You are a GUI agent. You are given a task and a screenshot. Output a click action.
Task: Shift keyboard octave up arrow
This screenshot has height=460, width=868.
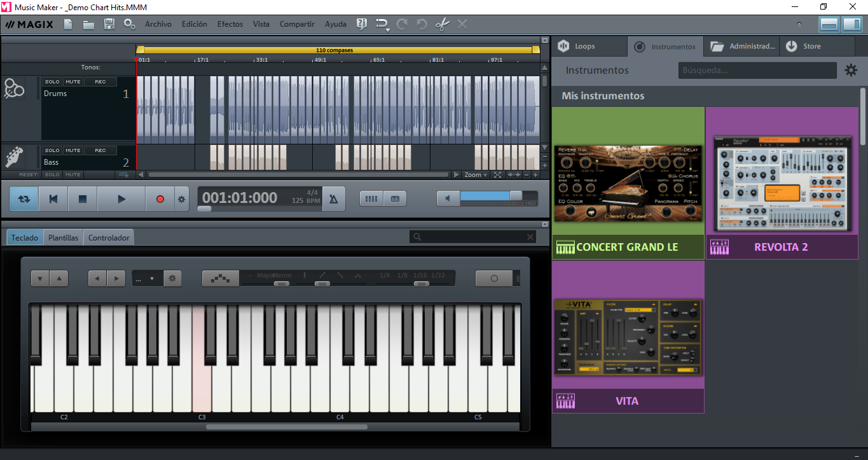(59, 278)
